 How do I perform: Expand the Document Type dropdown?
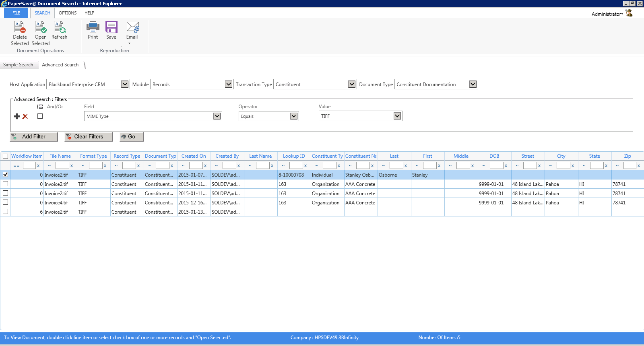click(x=473, y=84)
